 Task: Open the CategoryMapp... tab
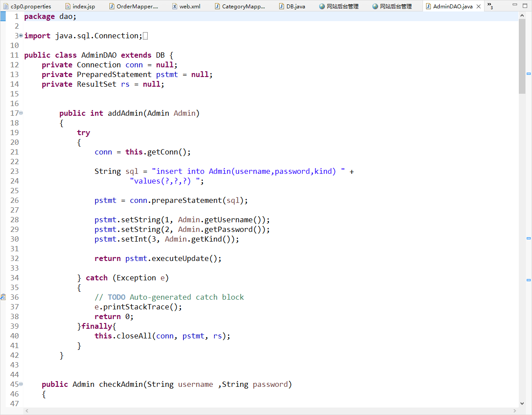click(x=240, y=7)
